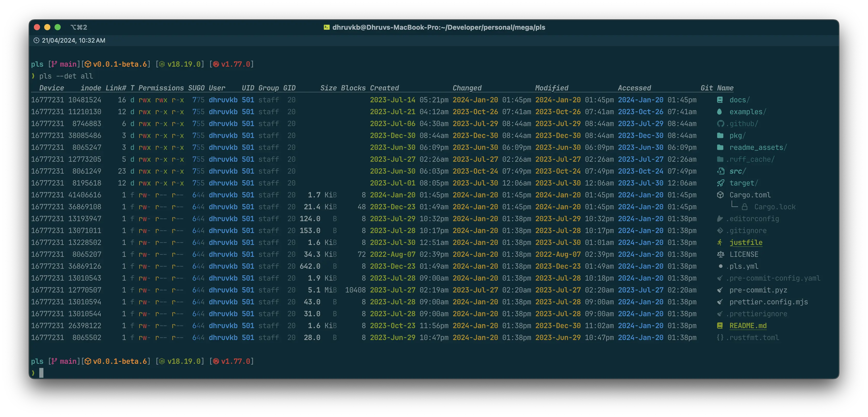This screenshot has height=417, width=868.
Task: Click the clock icon next to timestamp
Action: pyautogui.click(x=36, y=41)
